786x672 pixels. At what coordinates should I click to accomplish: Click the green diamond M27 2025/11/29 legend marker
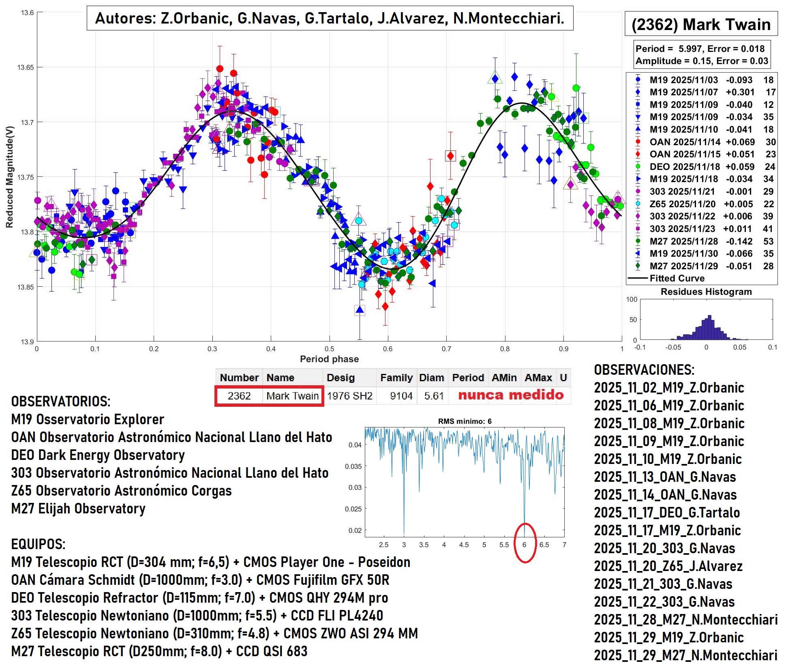[638, 266]
